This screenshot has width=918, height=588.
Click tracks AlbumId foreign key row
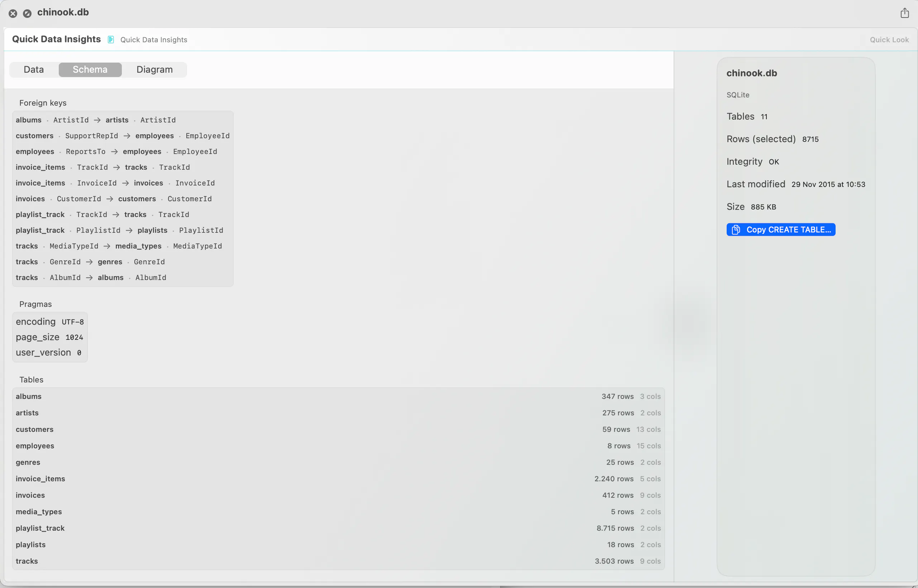(91, 277)
